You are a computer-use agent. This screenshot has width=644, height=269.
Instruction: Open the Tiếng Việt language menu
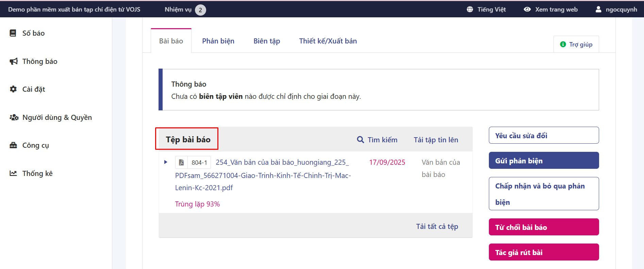click(486, 10)
